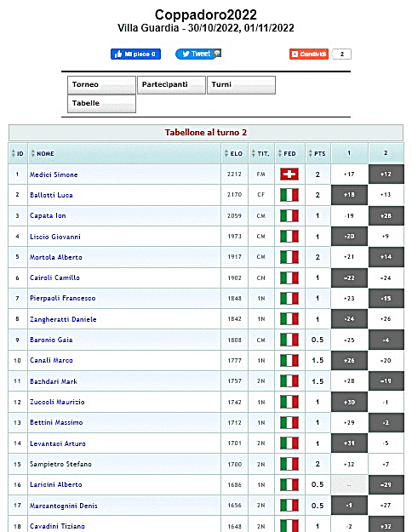Click the share counter showing 2
Screen dimensions: 412x532
(x=341, y=54)
